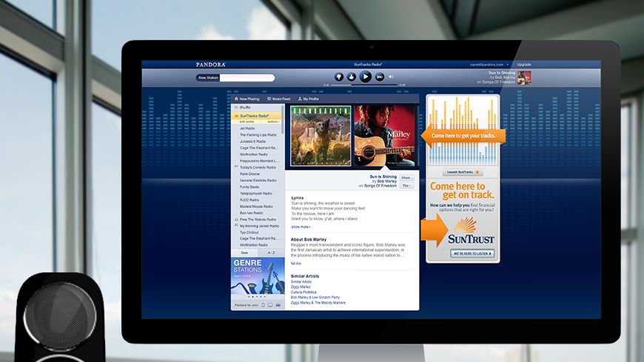Click the song progress bar

364,85
